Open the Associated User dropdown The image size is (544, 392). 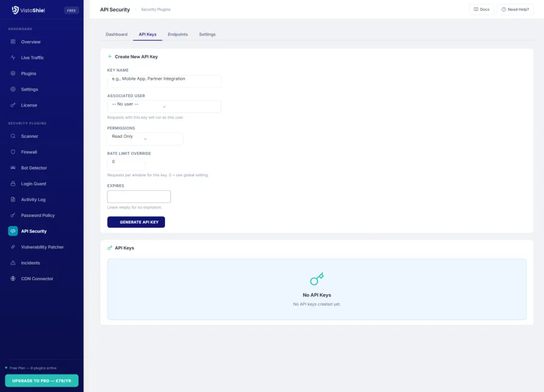pos(164,106)
